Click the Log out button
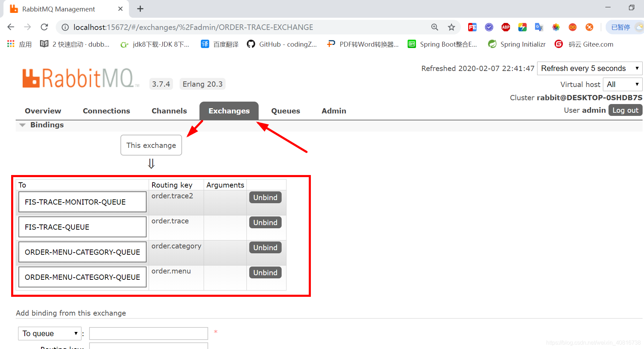The height and width of the screenshot is (349, 644). point(625,110)
